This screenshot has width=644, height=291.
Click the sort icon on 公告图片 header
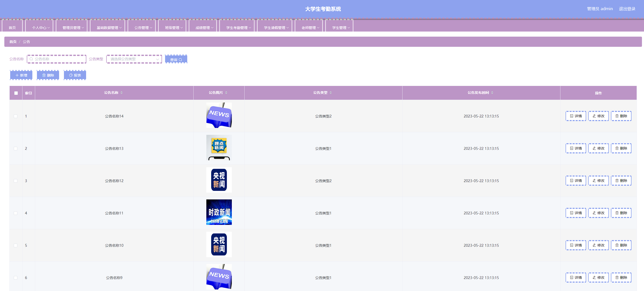[x=226, y=93]
